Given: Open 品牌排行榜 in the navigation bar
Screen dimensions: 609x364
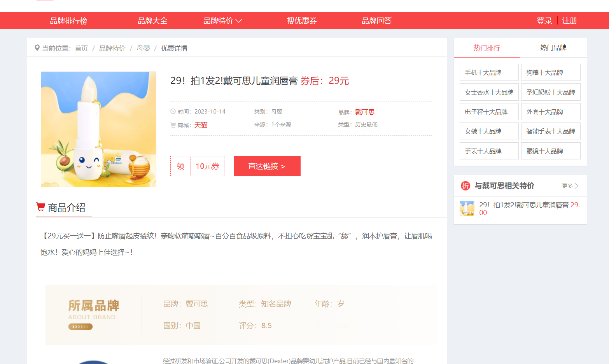Looking at the screenshot, I should click(68, 21).
